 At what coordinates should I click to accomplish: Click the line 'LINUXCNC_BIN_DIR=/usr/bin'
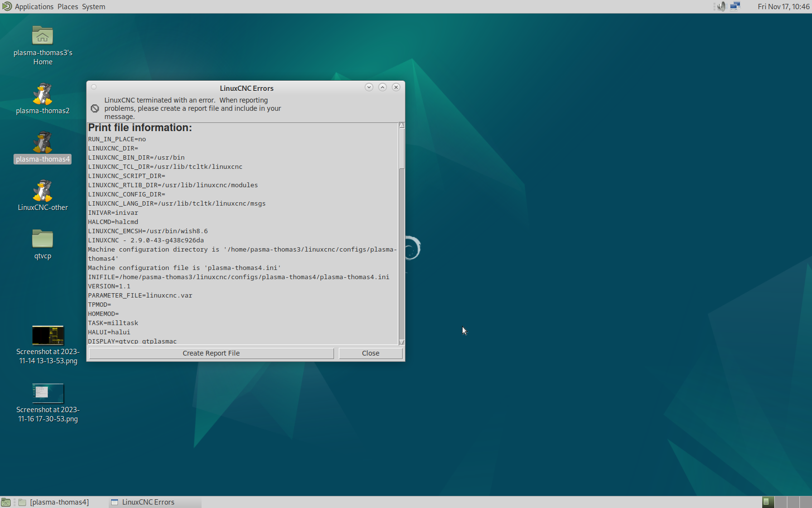click(x=136, y=158)
